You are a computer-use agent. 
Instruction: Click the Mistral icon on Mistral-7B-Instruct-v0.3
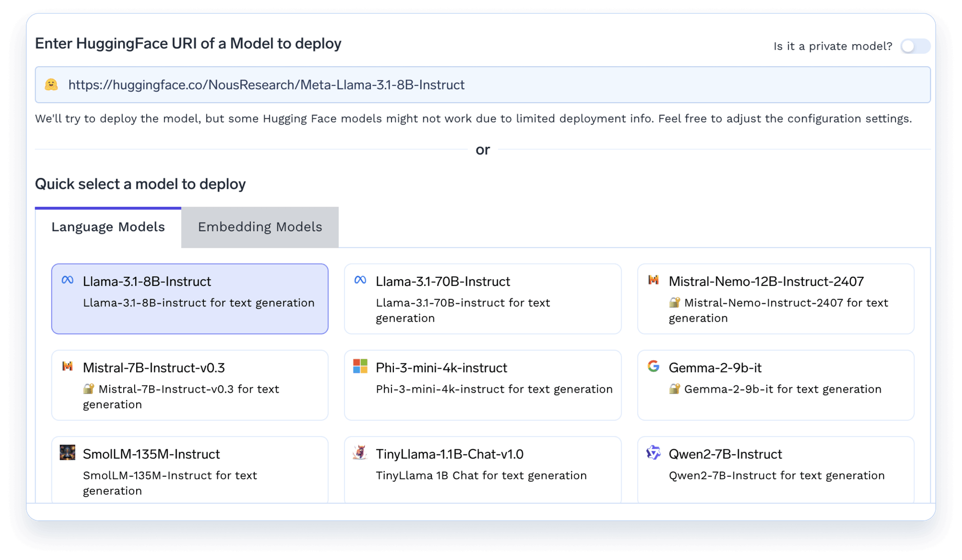point(67,365)
